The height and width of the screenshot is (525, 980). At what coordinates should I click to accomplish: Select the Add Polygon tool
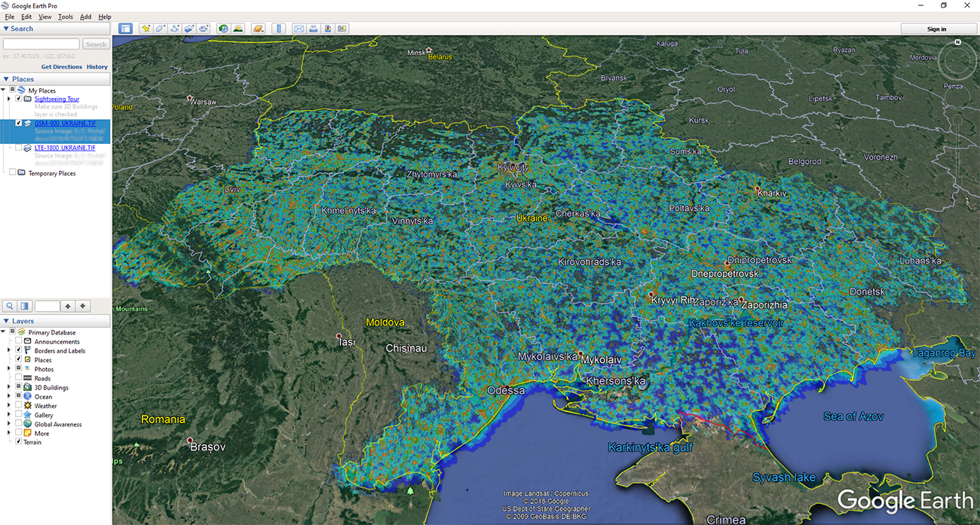pos(160,29)
